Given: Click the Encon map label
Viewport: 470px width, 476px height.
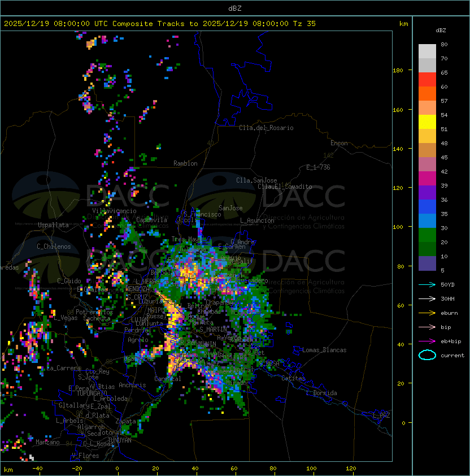Looking at the screenshot, I should [339, 143].
